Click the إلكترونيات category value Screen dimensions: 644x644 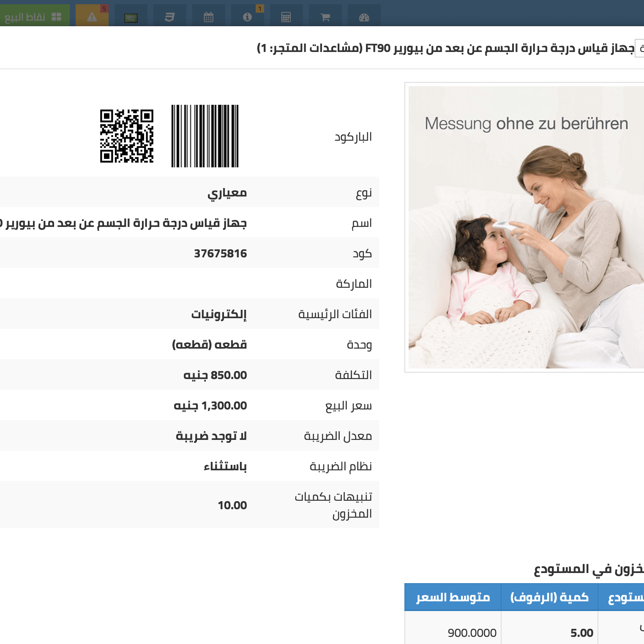click(x=224, y=314)
